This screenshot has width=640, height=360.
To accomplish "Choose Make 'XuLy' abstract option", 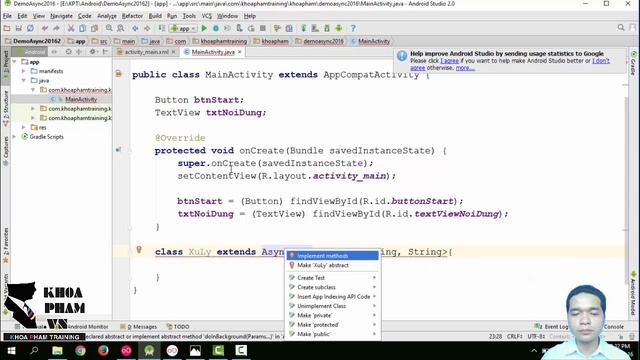I will coord(333,265).
